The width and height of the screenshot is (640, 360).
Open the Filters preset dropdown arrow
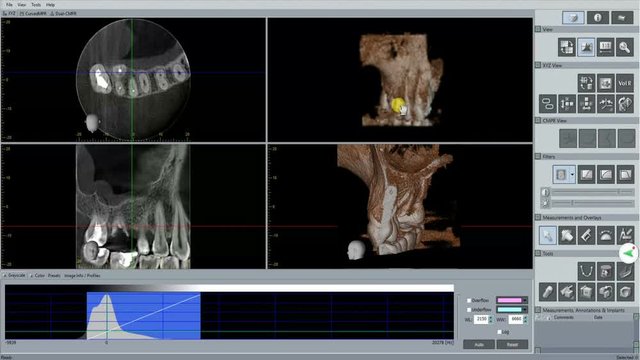pos(572,175)
